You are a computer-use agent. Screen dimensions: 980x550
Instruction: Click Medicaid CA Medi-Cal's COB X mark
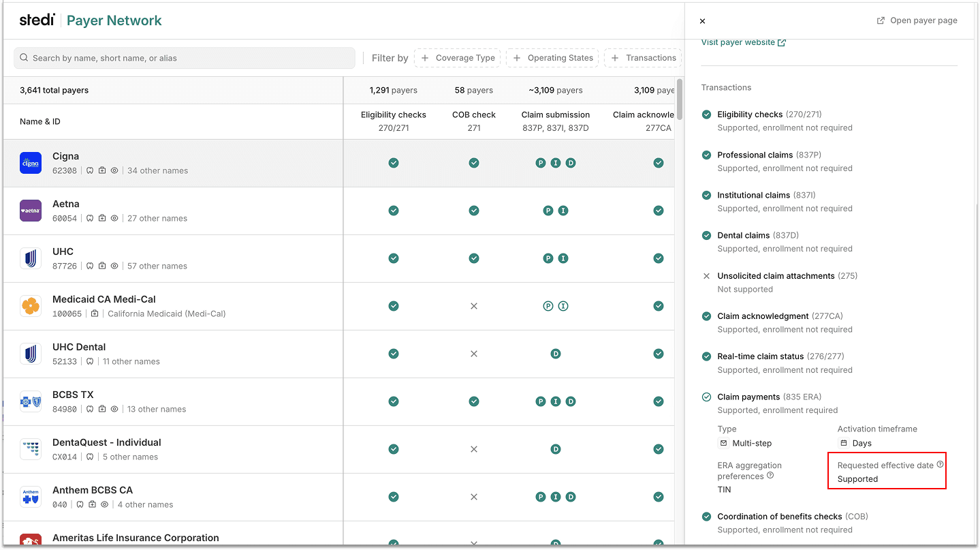click(x=474, y=306)
